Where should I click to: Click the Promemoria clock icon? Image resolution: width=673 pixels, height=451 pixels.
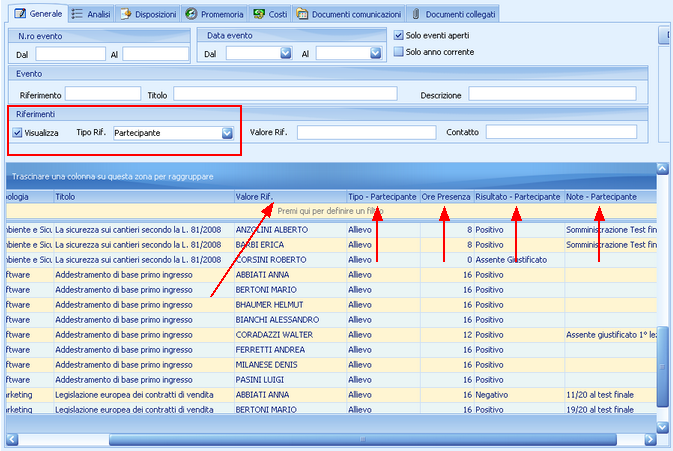tap(193, 14)
